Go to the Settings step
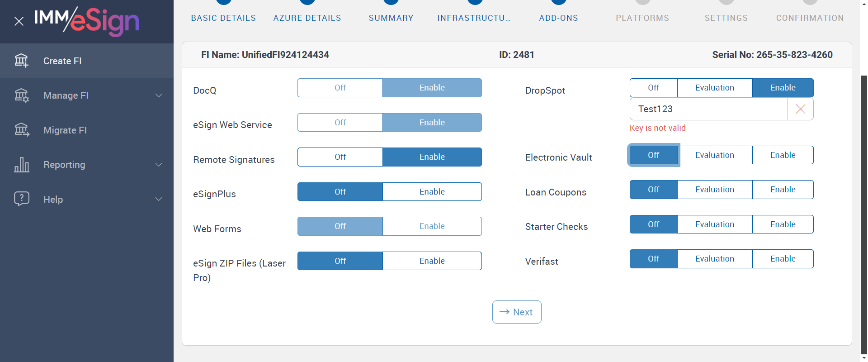 click(726, 18)
